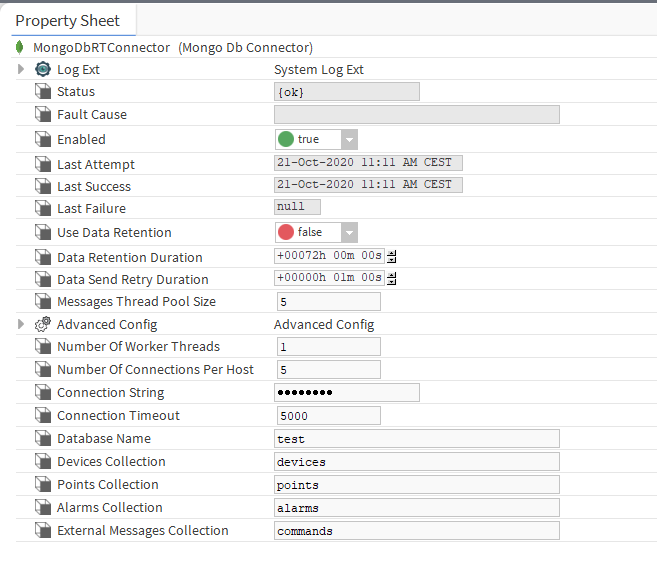Click the Connection Timeout field
The width and height of the screenshot is (657, 562).
coord(328,416)
